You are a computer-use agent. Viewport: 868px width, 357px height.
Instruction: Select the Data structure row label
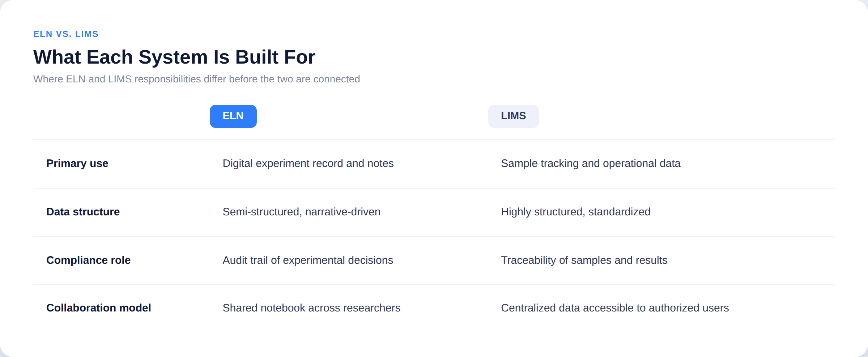[83, 212]
